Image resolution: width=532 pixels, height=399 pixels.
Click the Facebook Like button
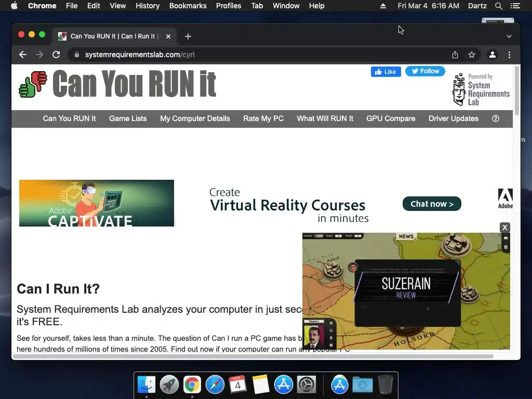[x=386, y=72]
